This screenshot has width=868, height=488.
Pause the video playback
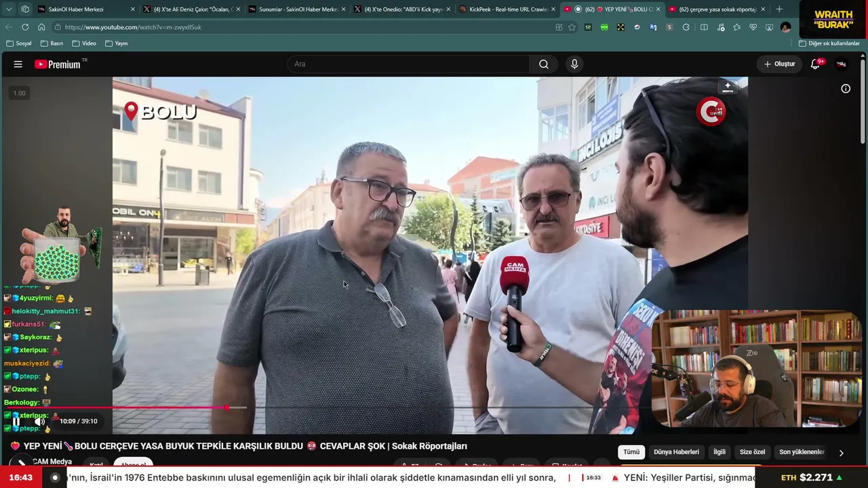(x=16, y=422)
